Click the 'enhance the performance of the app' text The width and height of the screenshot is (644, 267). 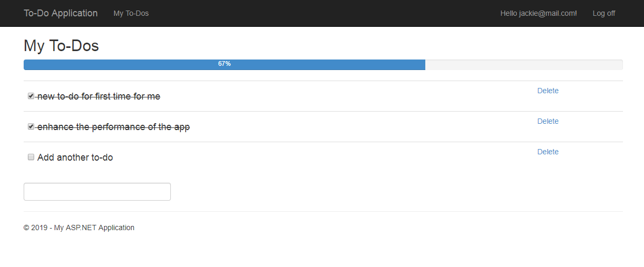click(x=114, y=127)
